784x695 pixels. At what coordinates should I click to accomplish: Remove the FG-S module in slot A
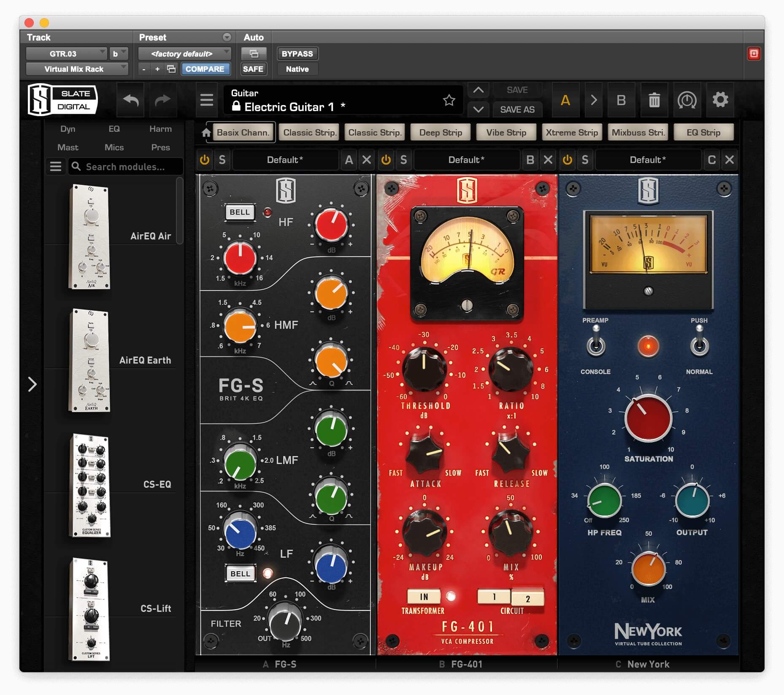367,160
